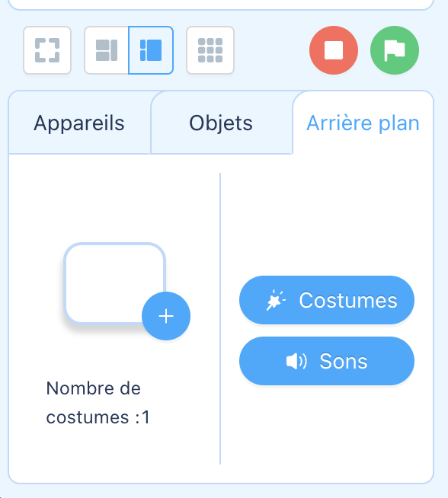Click the Costumes text label
Image resolution: width=448 pixels, height=498 pixels.
coord(348,300)
